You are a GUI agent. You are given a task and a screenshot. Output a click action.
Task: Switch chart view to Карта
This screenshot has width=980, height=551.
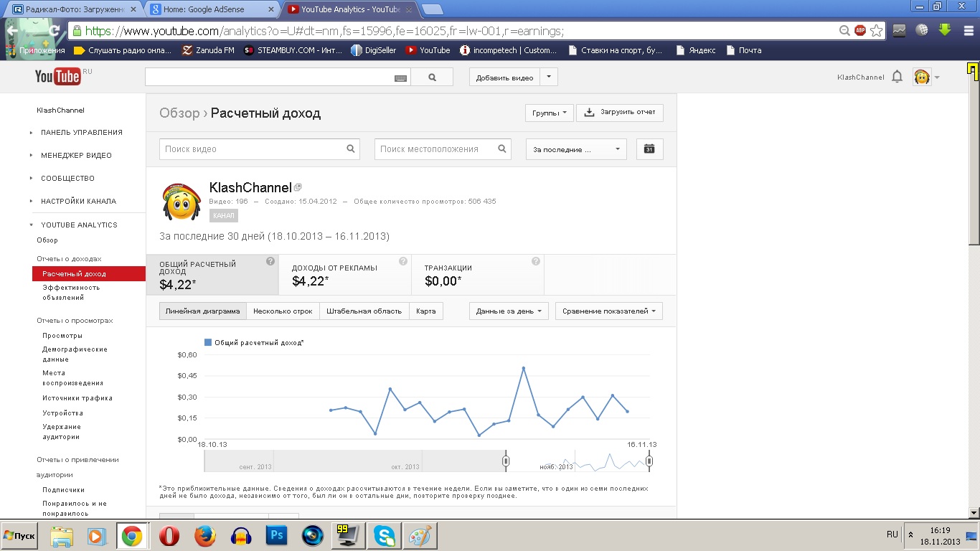coord(426,311)
